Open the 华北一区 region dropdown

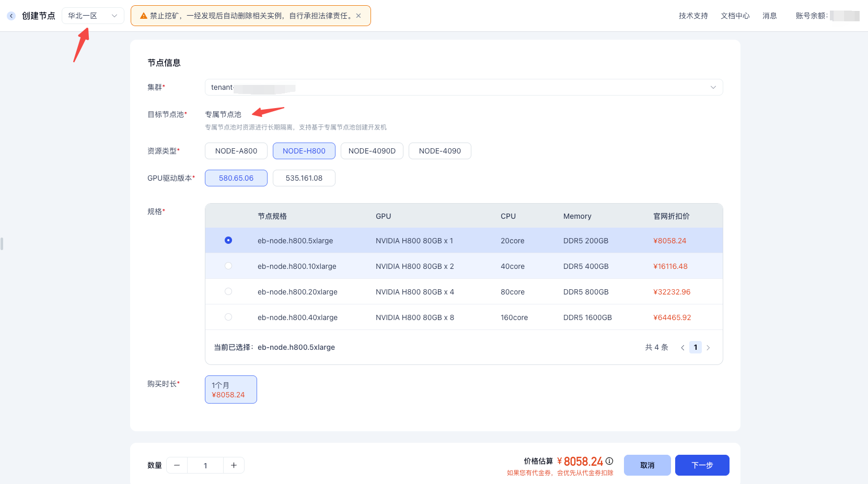tap(92, 16)
